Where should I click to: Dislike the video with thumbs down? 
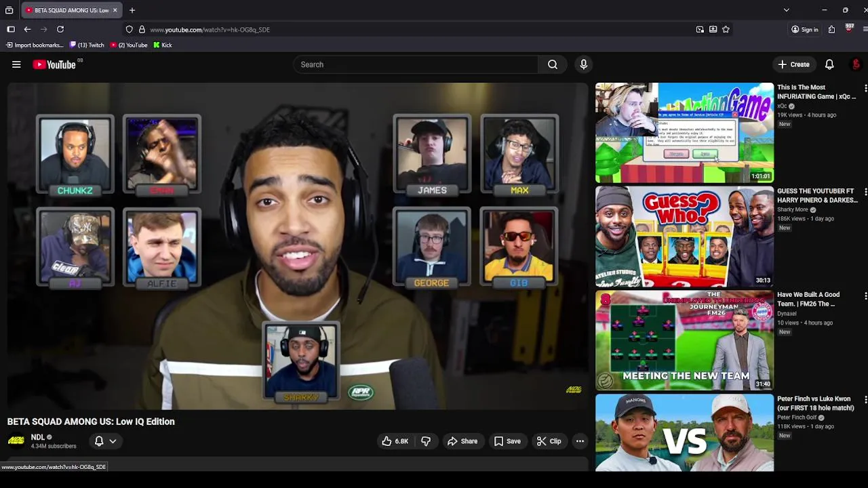point(426,441)
